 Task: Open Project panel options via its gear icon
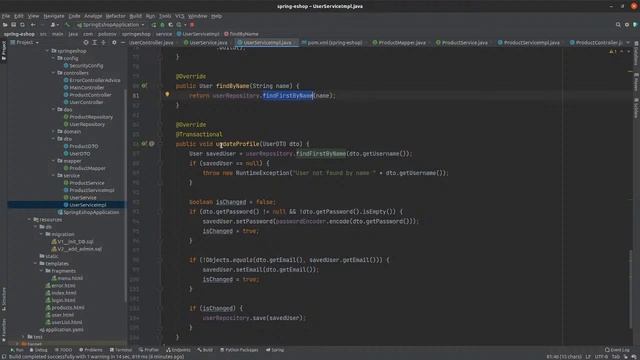pos(114,42)
